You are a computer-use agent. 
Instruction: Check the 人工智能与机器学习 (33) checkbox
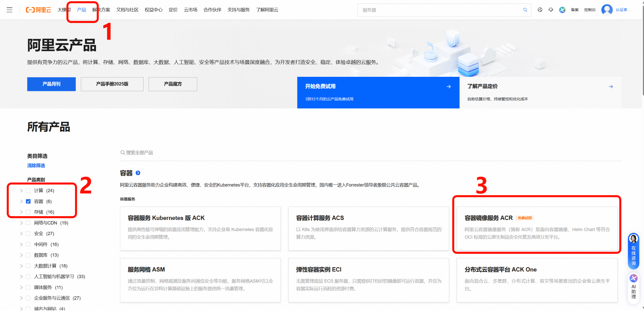click(x=28, y=276)
